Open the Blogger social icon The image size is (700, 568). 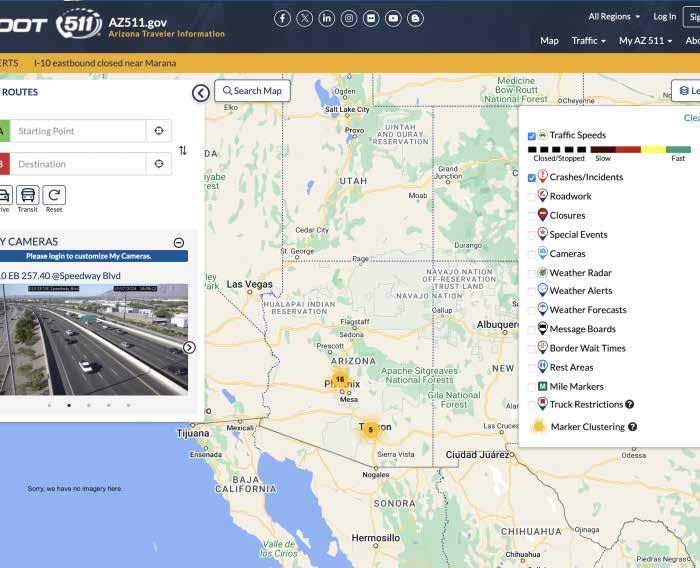click(415, 19)
